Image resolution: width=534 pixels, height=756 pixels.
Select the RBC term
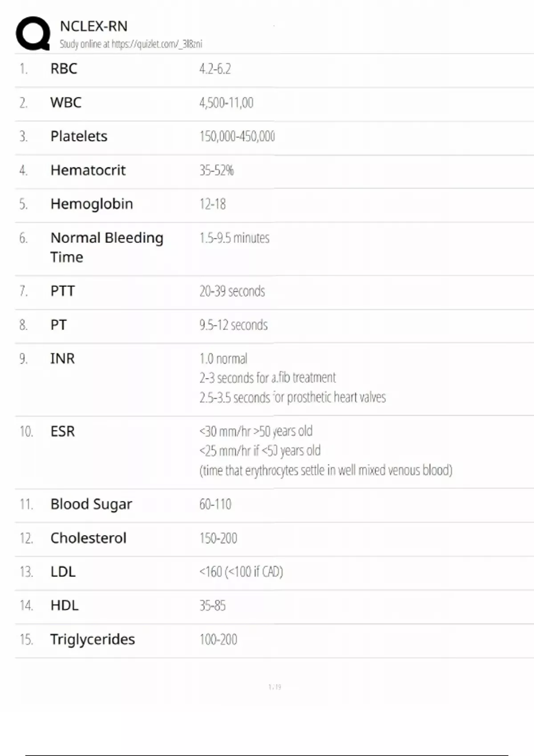pyautogui.click(x=64, y=69)
